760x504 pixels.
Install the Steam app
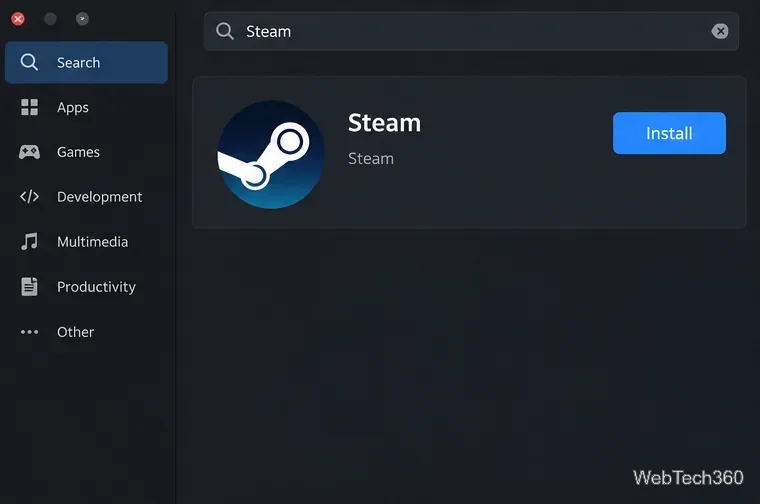[669, 133]
